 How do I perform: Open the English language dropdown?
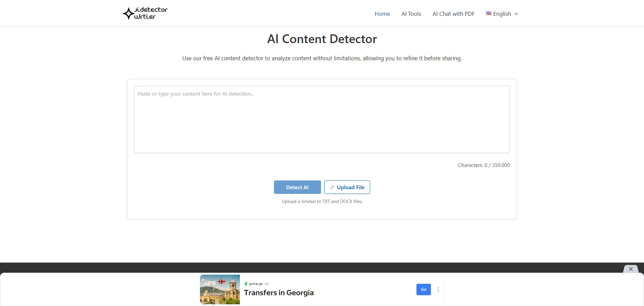pos(502,14)
